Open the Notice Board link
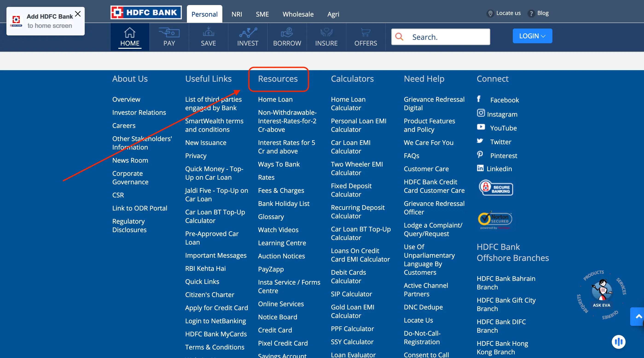 [278, 317]
